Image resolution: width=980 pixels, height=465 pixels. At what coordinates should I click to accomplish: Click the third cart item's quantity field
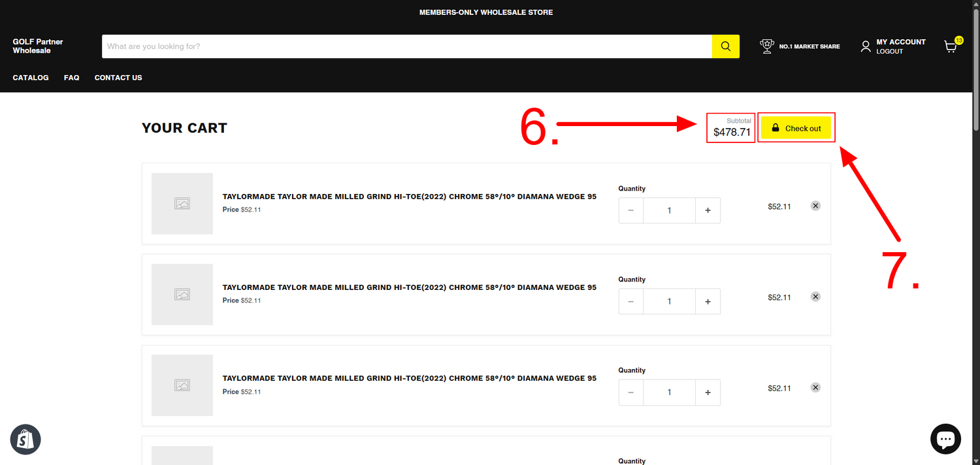click(x=669, y=393)
